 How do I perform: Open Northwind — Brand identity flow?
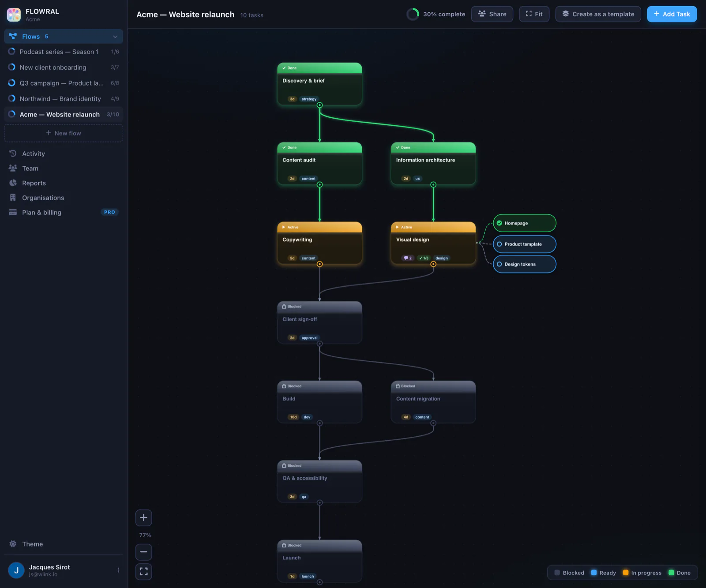pyautogui.click(x=64, y=99)
